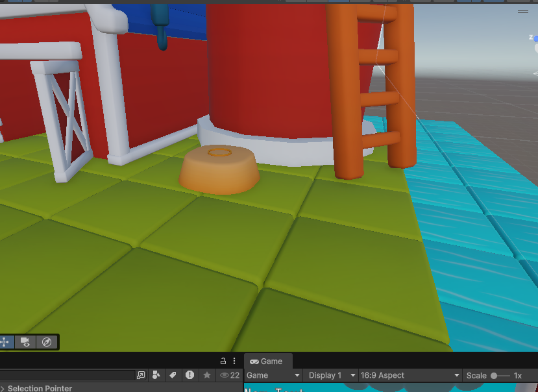The image size is (538, 392).
Task: Click the compass orientation overlay icon
Action: pyautogui.click(x=46, y=342)
